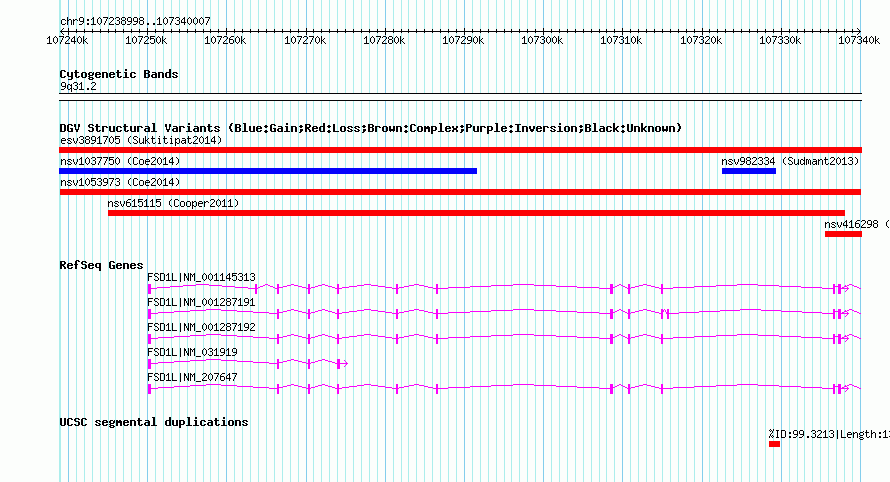Select the DGV Structural Variants track title
Image resolution: width=890 pixels, height=482 pixels.
coord(371,128)
